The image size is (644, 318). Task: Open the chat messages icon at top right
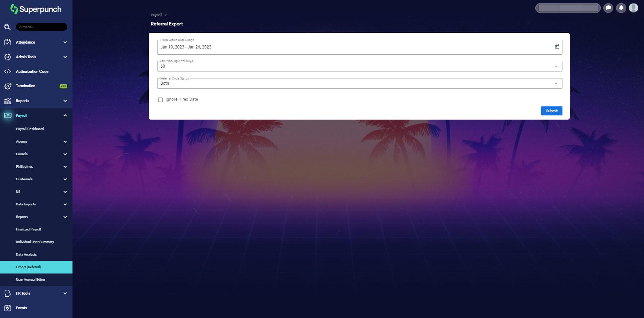coord(608,8)
